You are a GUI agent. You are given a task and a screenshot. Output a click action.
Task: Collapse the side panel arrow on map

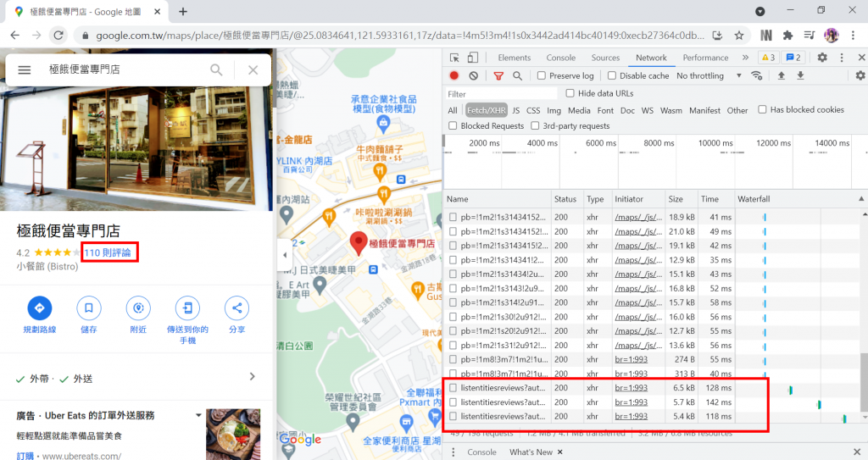point(285,255)
